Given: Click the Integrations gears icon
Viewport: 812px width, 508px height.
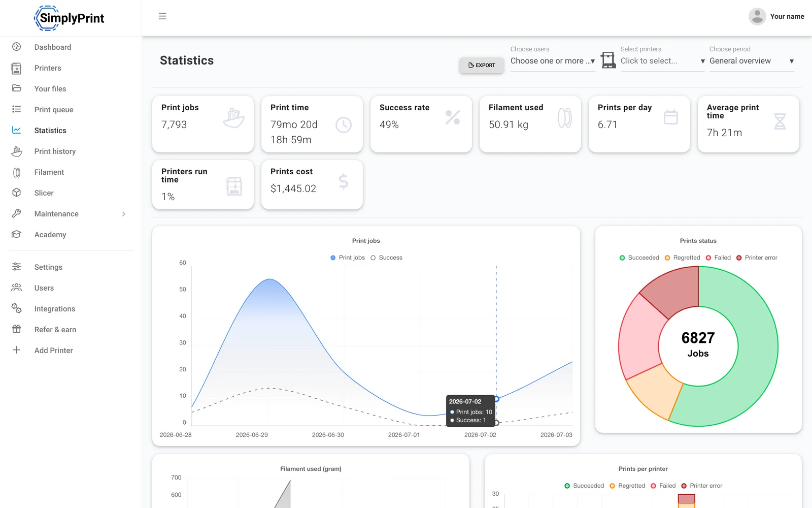Looking at the screenshot, I should point(17,308).
